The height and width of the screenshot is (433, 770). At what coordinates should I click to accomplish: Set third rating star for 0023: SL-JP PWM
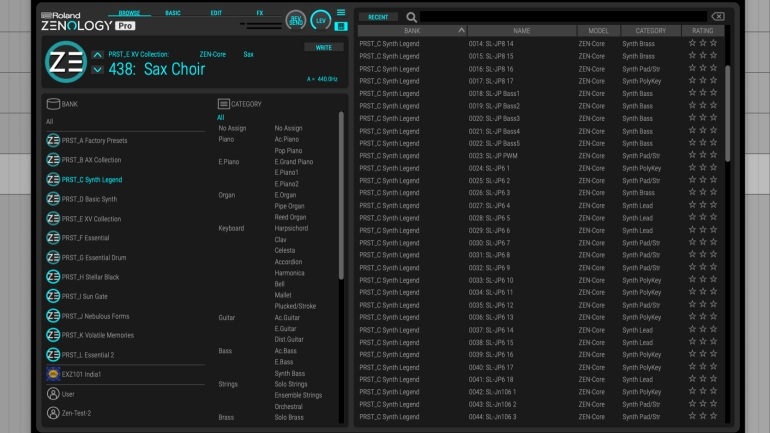point(714,155)
